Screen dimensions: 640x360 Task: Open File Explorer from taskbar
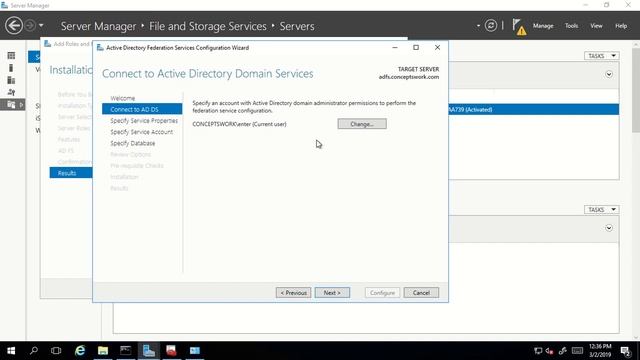click(x=103, y=351)
